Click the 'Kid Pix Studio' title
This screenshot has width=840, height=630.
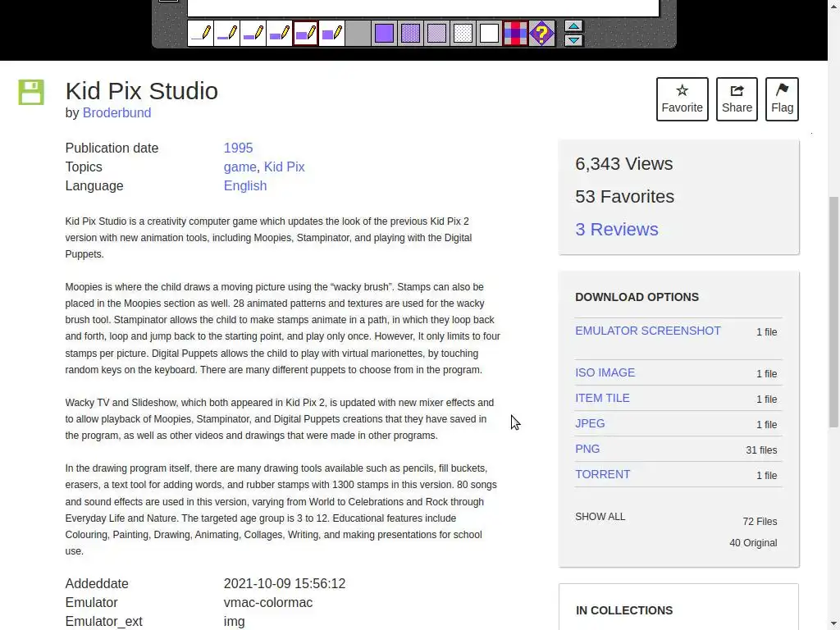(x=141, y=90)
